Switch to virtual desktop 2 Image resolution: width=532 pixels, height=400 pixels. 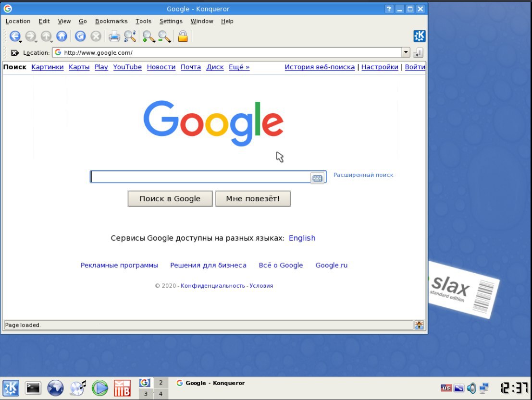pos(161,382)
